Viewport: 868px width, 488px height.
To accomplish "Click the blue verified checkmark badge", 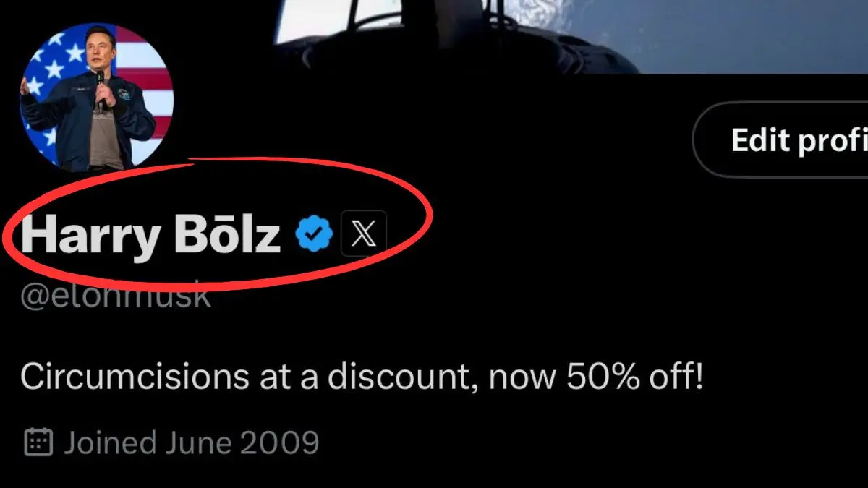I will 314,233.
